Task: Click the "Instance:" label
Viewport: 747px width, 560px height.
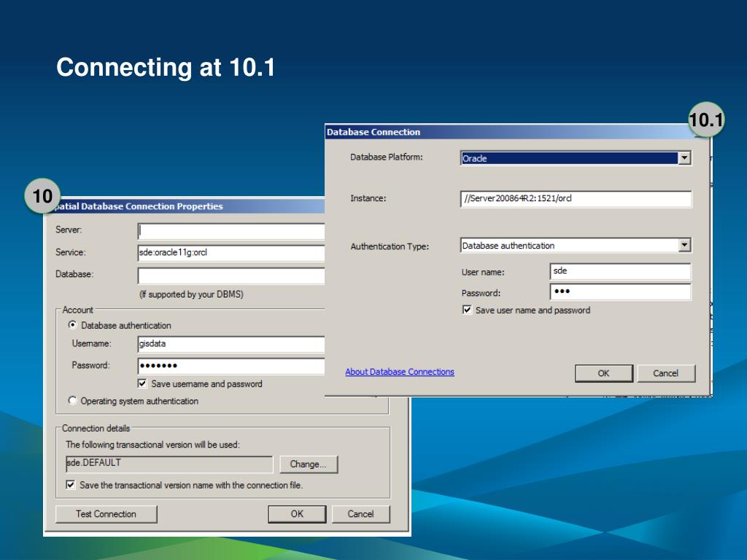Action: 368,198
